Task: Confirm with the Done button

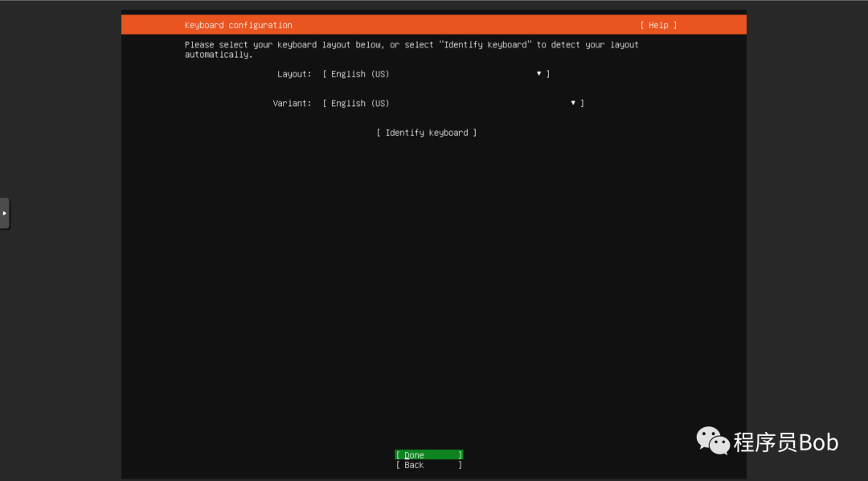Action: (x=429, y=455)
